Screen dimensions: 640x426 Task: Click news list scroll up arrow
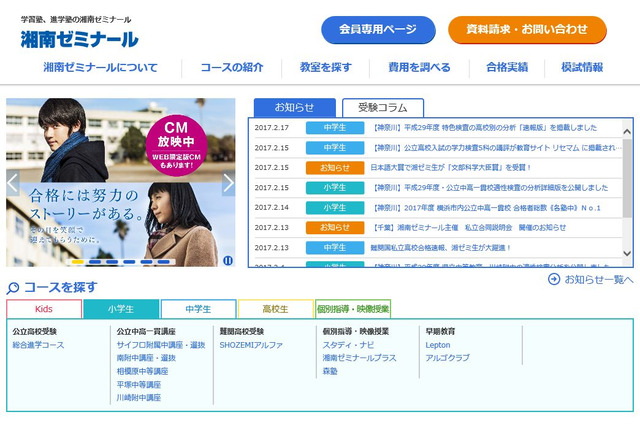point(627,131)
